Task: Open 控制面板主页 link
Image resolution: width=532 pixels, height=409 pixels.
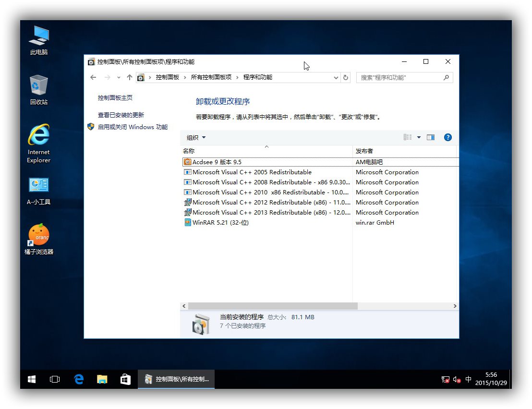Action: coord(115,97)
